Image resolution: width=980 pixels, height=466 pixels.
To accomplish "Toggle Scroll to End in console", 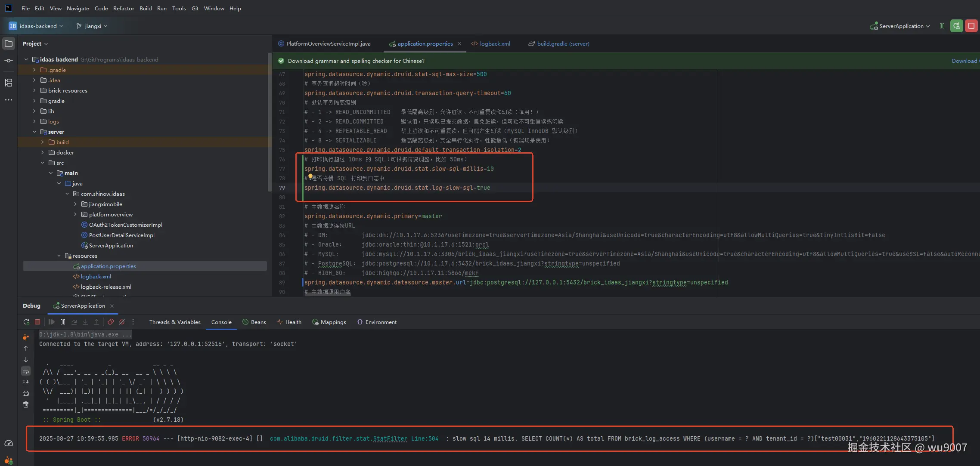I will [x=26, y=382].
